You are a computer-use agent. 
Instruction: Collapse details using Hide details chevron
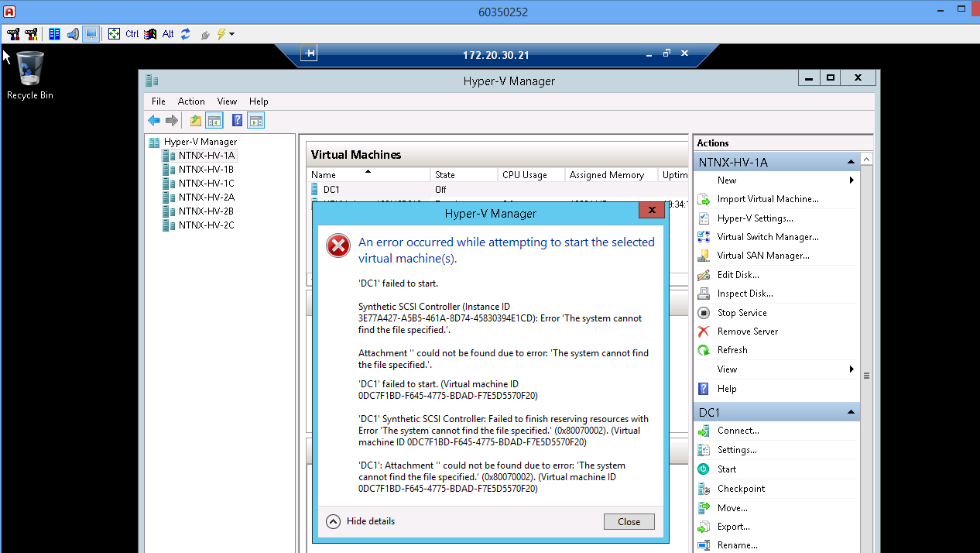click(333, 521)
